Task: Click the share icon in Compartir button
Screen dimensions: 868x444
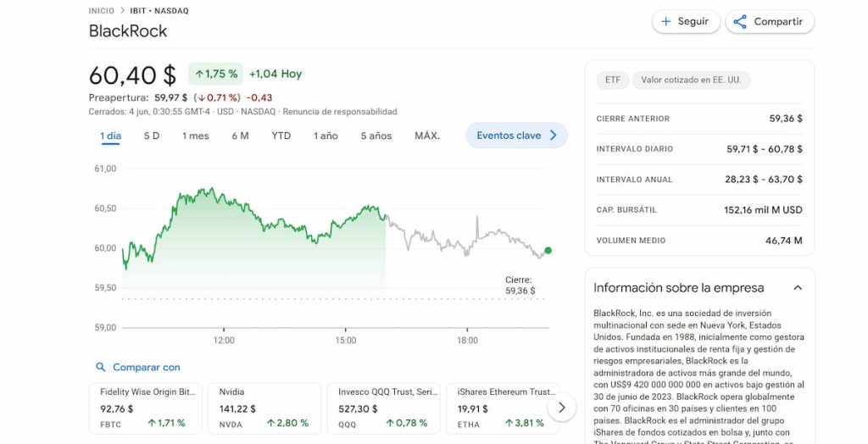Action: tap(740, 21)
